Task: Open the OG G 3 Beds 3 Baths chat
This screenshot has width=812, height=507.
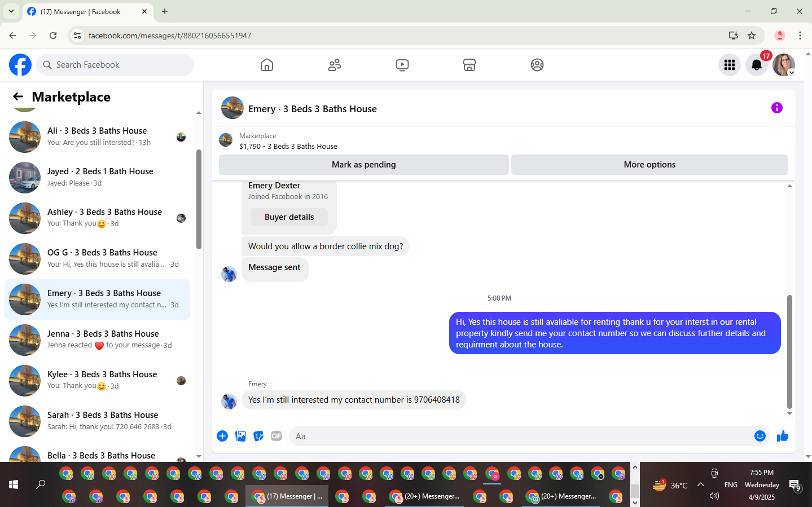Action: point(97,259)
